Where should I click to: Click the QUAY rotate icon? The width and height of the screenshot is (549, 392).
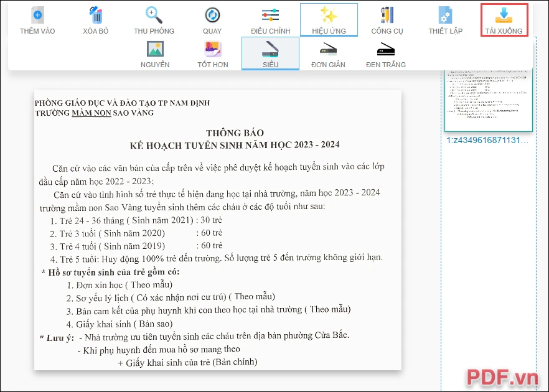212,16
